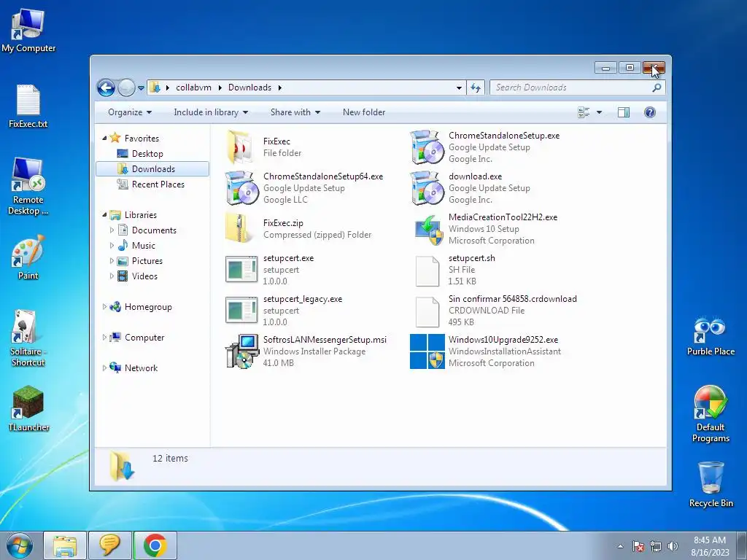Collapse the Favorites tree section

105,138
